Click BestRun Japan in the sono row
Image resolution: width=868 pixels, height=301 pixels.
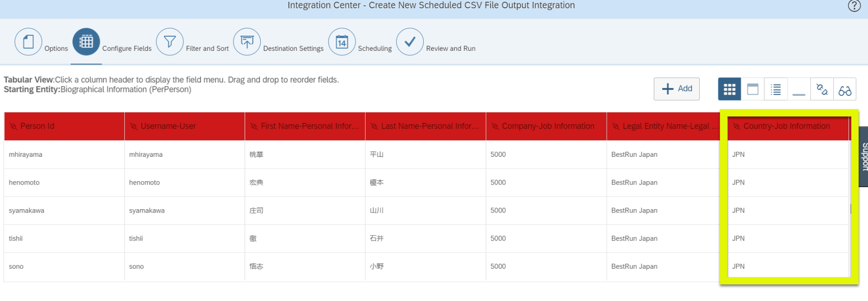coord(634,266)
